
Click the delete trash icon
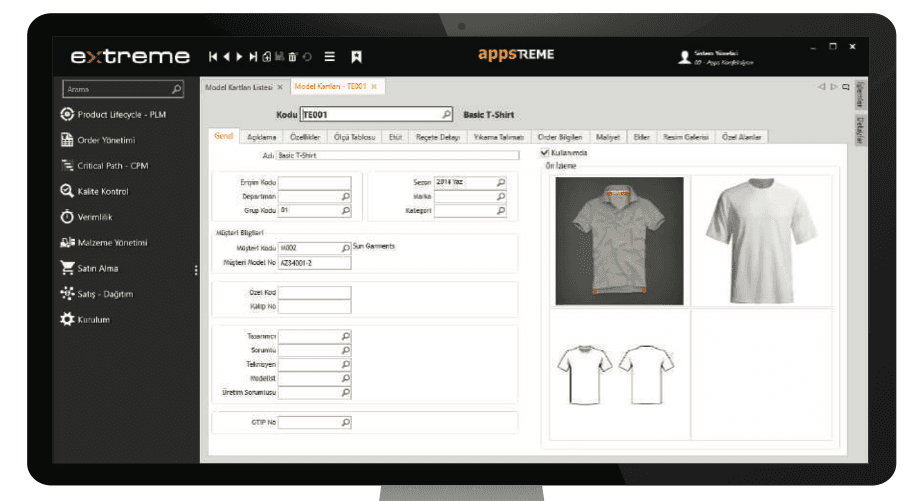pyautogui.click(x=292, y=56)
